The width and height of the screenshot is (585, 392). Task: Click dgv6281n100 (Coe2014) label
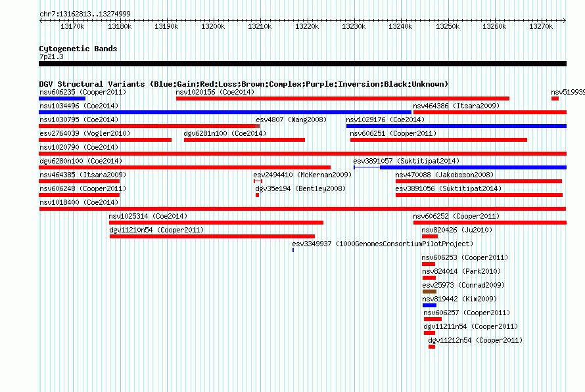pos(225,133)
